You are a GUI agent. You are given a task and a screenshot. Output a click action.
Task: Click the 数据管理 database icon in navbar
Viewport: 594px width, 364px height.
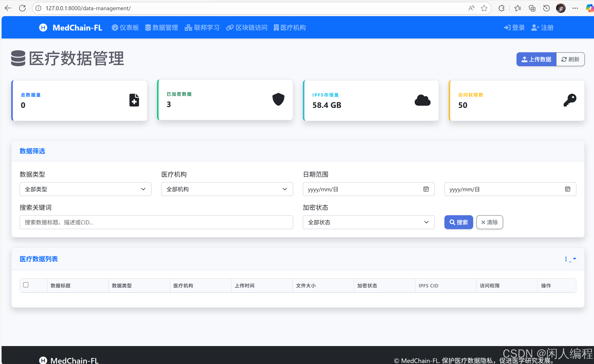click(148, 28)
